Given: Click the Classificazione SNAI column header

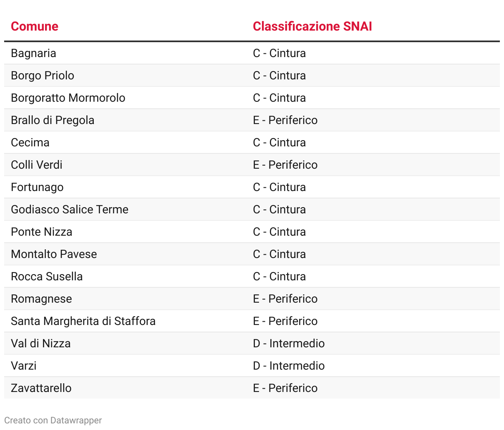Looking at the screenshot, I should (312, 26).
